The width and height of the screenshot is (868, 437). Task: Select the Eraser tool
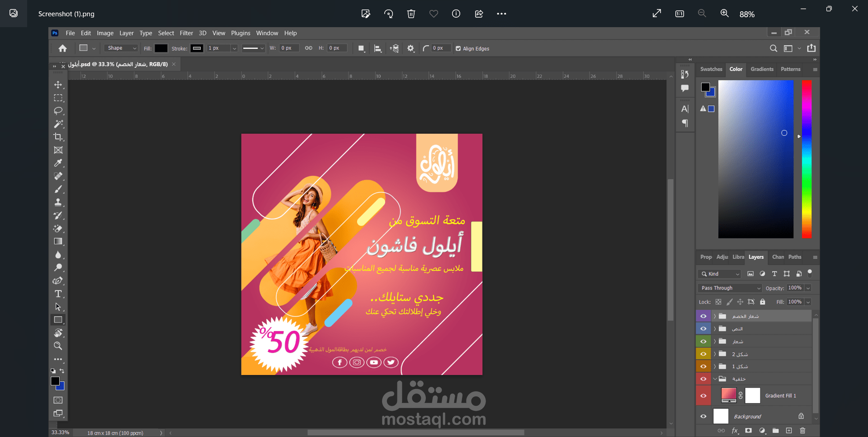(x=58, y=228)
